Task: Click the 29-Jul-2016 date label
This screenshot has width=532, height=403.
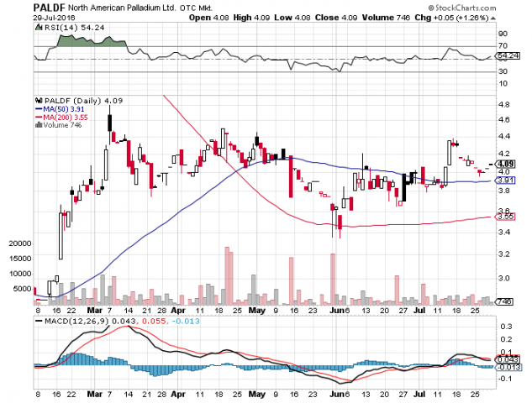Action: 54,18
